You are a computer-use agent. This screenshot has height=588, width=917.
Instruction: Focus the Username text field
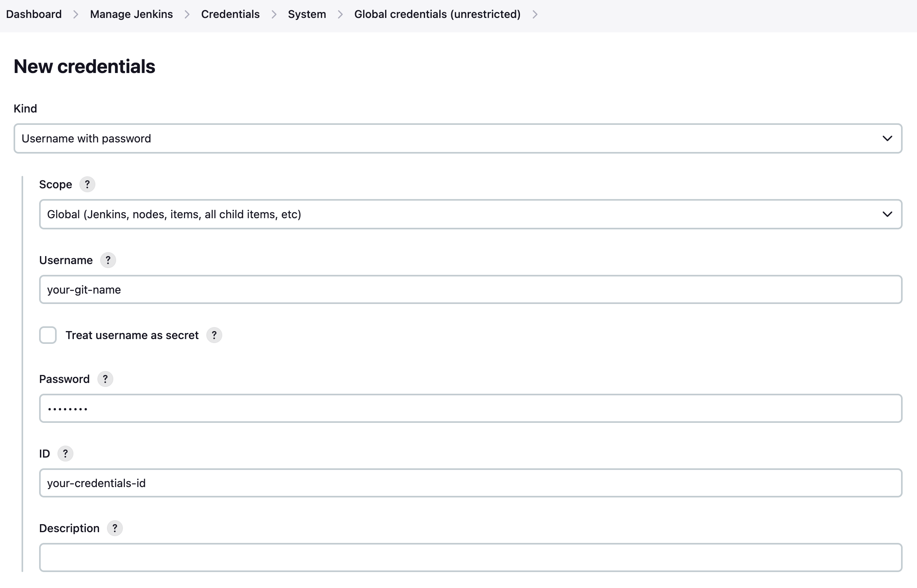(470, 290)
